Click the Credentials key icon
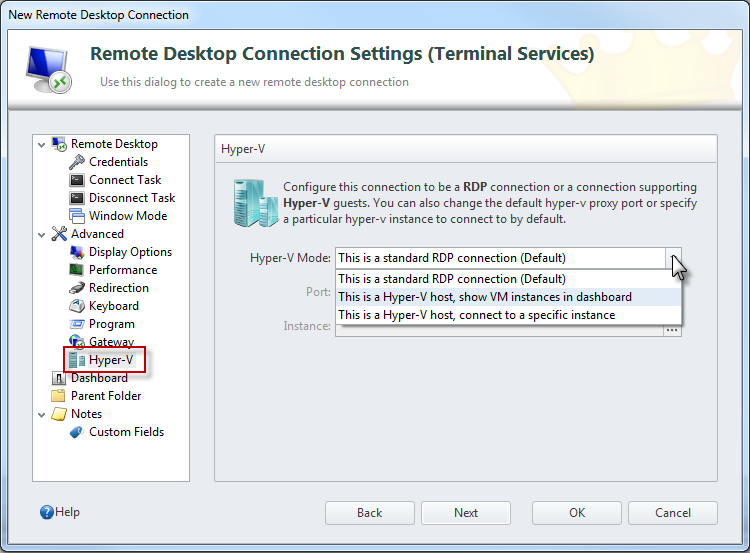Screen dimensions: 750x553 77,162
